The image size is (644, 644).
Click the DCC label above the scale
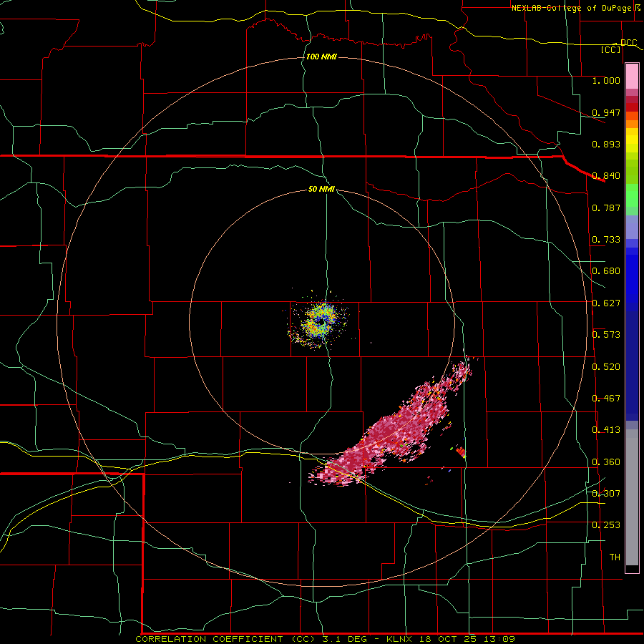click(x=628, y=42)
